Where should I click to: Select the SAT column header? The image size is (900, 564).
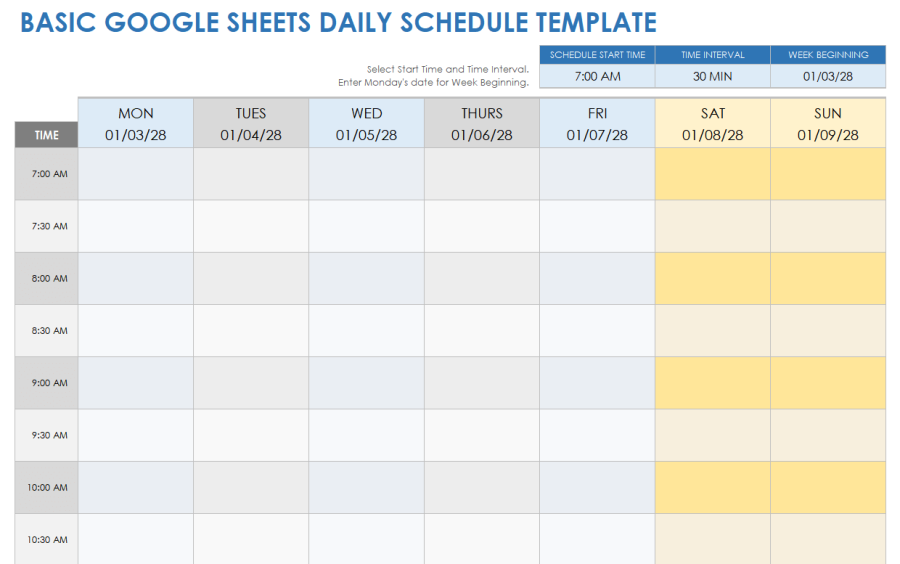click(713, 123)
